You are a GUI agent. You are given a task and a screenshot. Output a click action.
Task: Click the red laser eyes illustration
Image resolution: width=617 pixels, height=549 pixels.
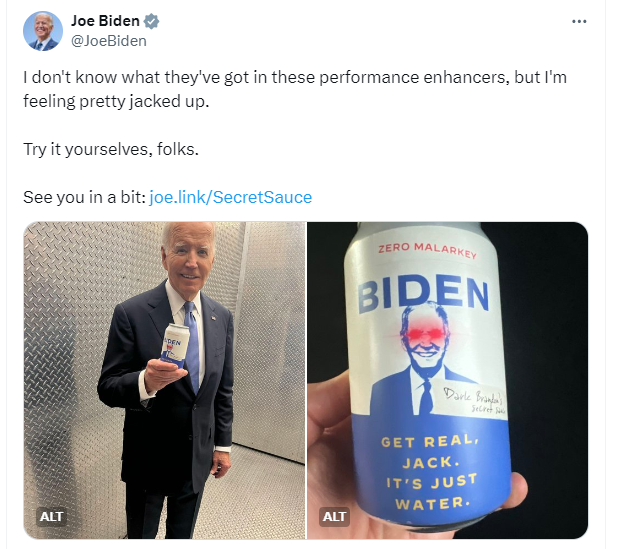[x=424, y=334]
